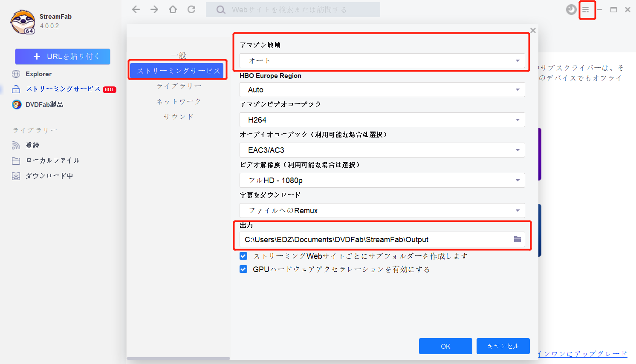The width and height of the screenshot is (636, 364).
Task: Click the URLを貼り付く button
Action: pyautogui.click(x=63, y=57)
